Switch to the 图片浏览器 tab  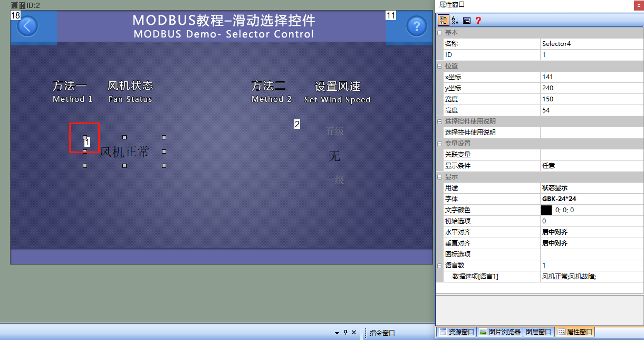[500, 332]
